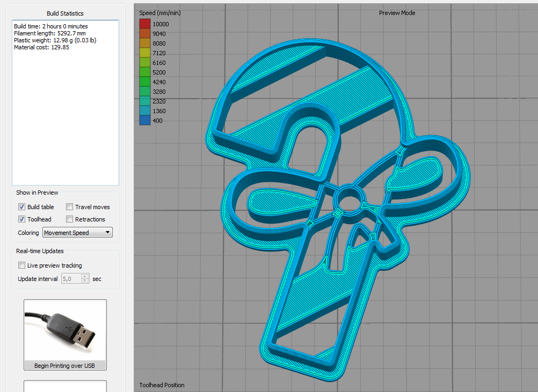Click the Speed (mm/min) legend title
538x392 pixels.
click(x=160, y=13)
